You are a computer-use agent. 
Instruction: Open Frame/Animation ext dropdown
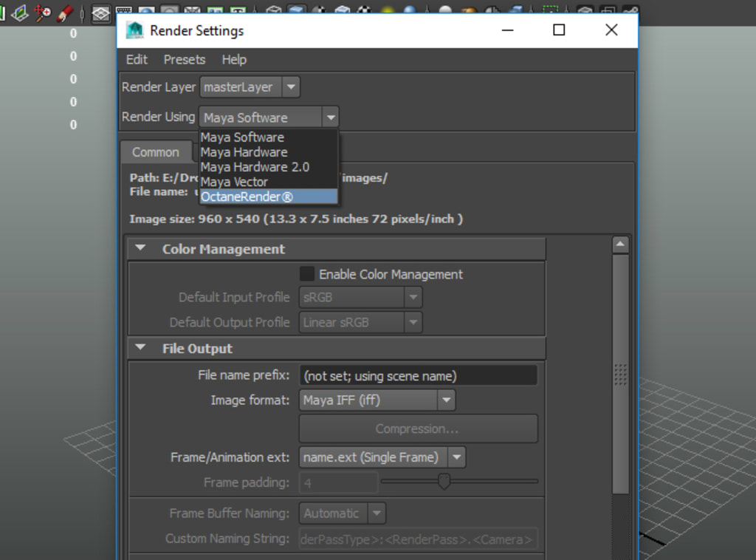[382, 457]
